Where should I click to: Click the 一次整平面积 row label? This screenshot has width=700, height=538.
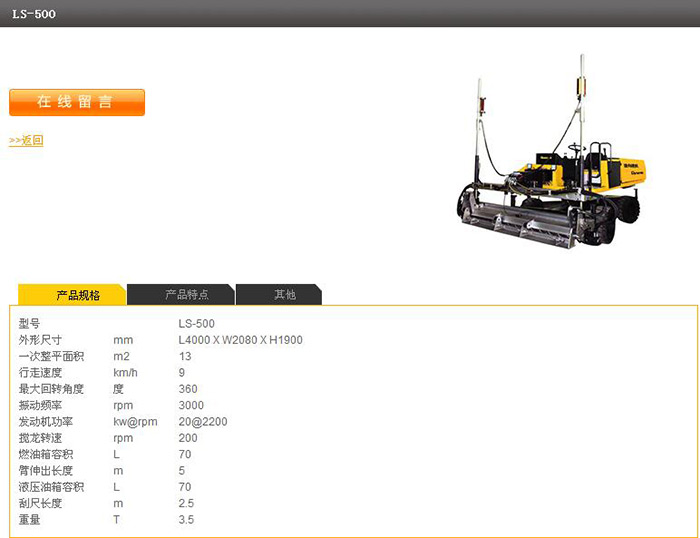click(51, 356)
